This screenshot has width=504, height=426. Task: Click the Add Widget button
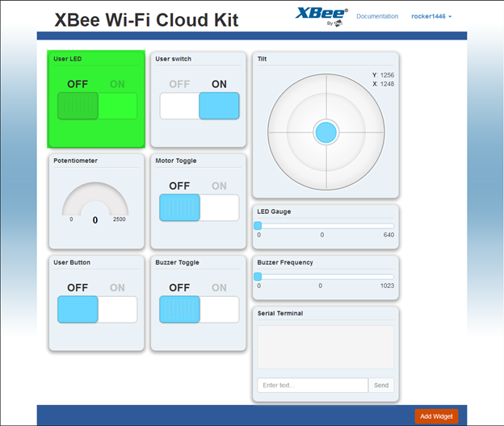pyautogui.click(x=436, y=416)
